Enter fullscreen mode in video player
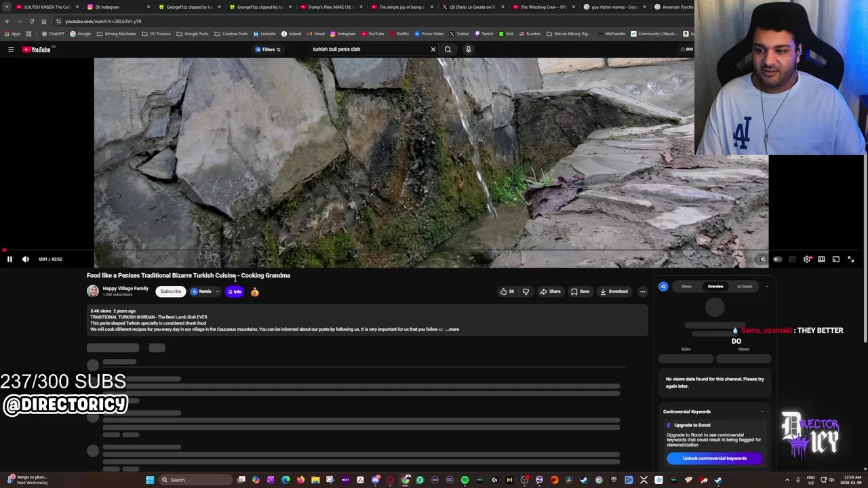Image resolution: width=868 pixels, height=488 pixels. [851, 259]
